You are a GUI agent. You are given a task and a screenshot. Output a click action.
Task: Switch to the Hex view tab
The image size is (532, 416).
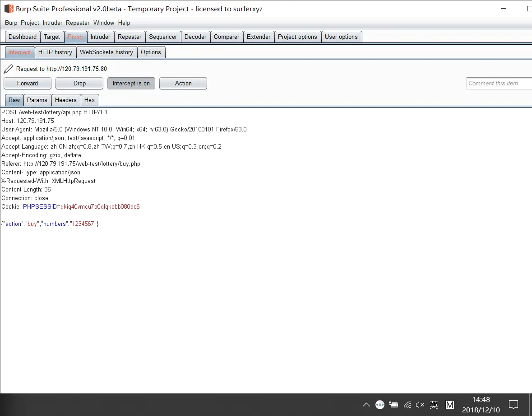point(90,100)
